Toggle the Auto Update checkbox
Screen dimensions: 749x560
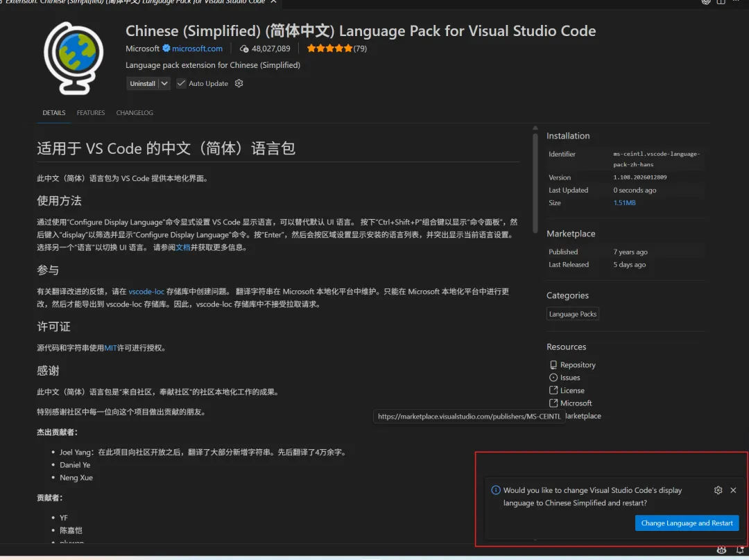181,84
